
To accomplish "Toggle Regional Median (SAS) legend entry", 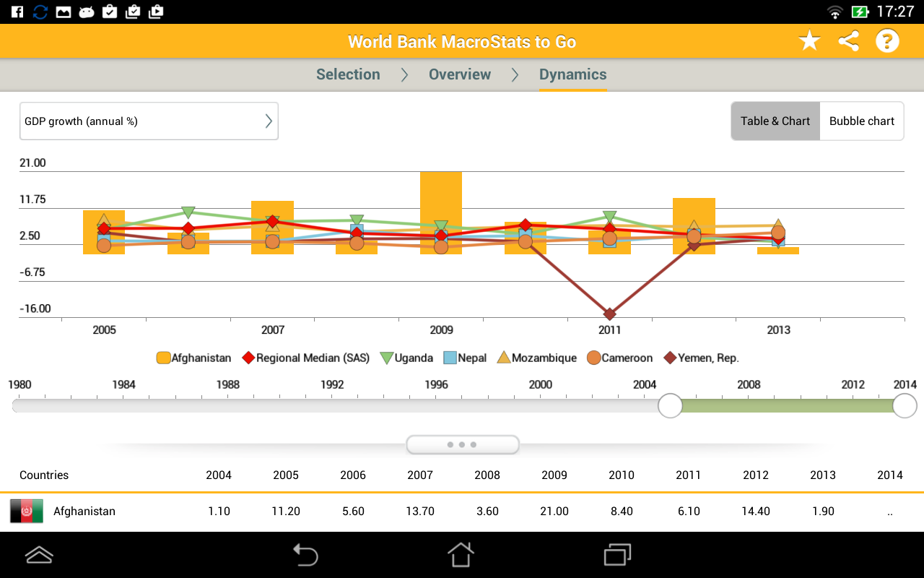I will tap(305, 358).
